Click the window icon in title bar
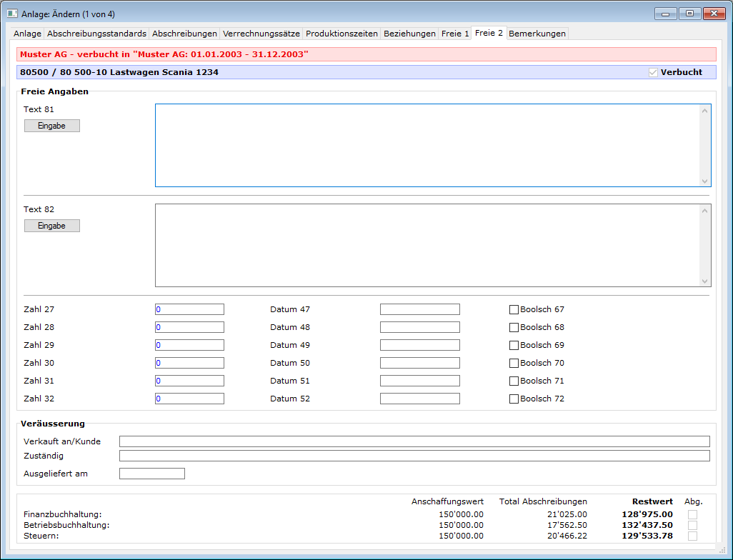Screen dimensions: 733x560 click(x=12, y=14)
